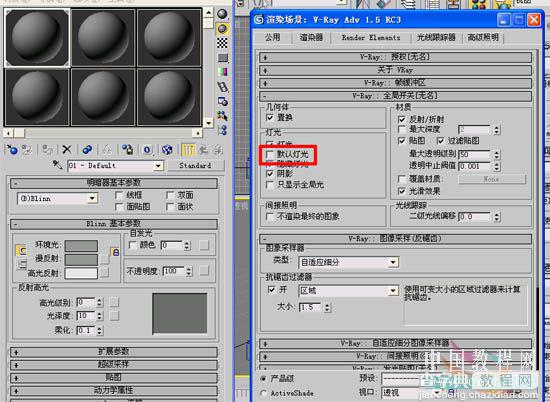
Task: Toggle the Show End Result icon
Action: (188, 150)
